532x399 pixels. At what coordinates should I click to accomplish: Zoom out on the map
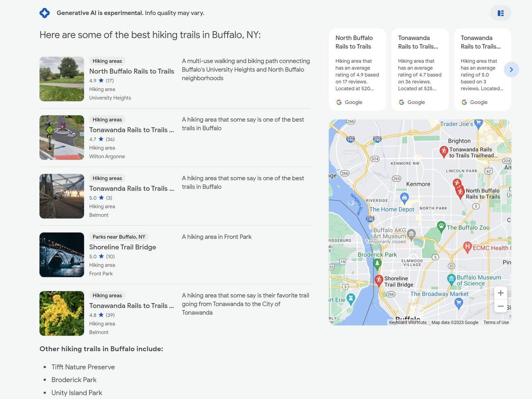[500, 306]
